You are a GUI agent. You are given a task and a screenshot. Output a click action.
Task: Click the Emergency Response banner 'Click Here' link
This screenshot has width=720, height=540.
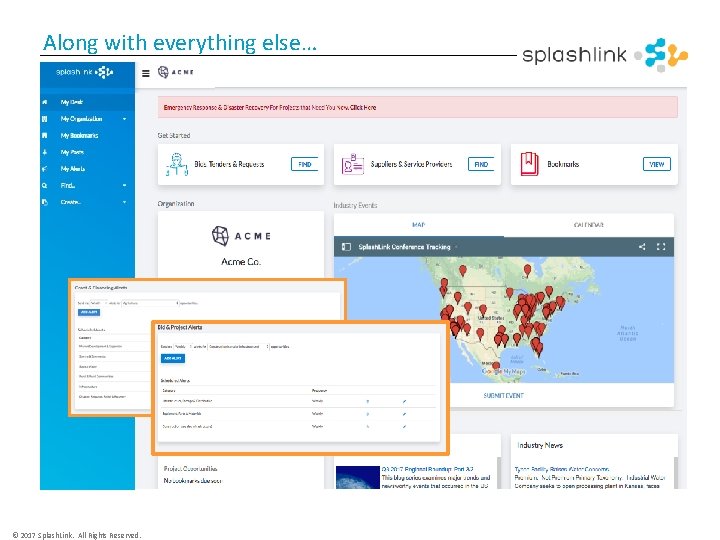(x=363, y=107)
